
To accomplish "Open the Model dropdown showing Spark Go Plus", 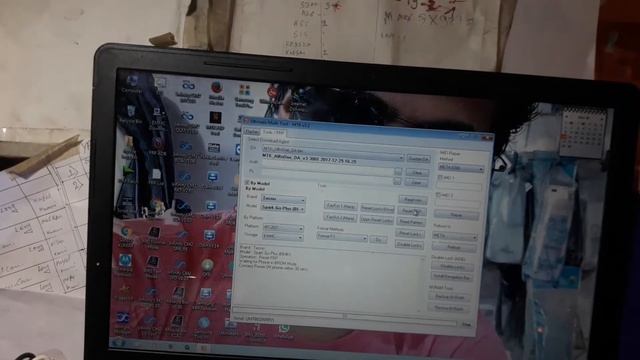I will tap(283, 208).
